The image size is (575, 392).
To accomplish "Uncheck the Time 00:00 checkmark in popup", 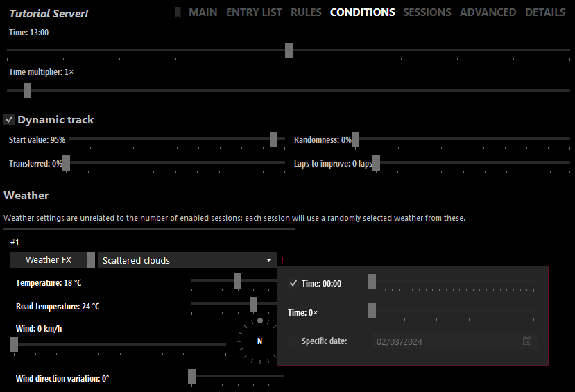I will [x=293, y=283].
